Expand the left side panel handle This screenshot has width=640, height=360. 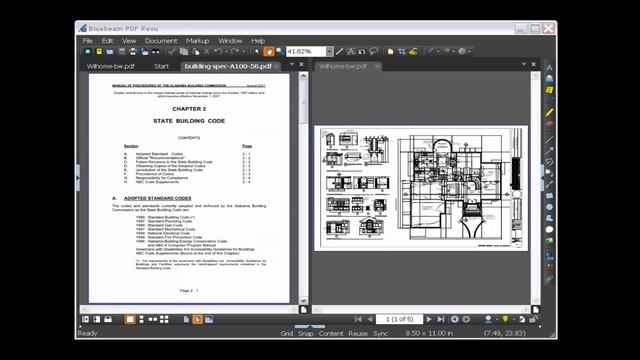(78, 178)
